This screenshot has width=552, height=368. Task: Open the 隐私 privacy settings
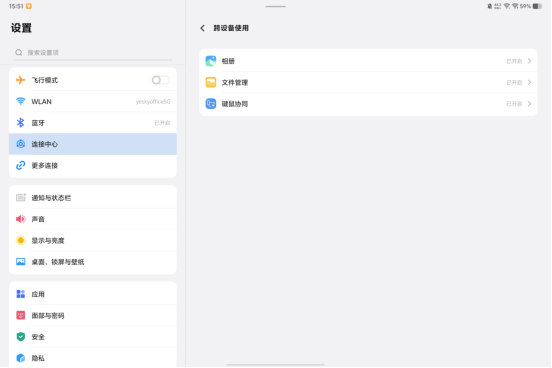pos(93,358)
